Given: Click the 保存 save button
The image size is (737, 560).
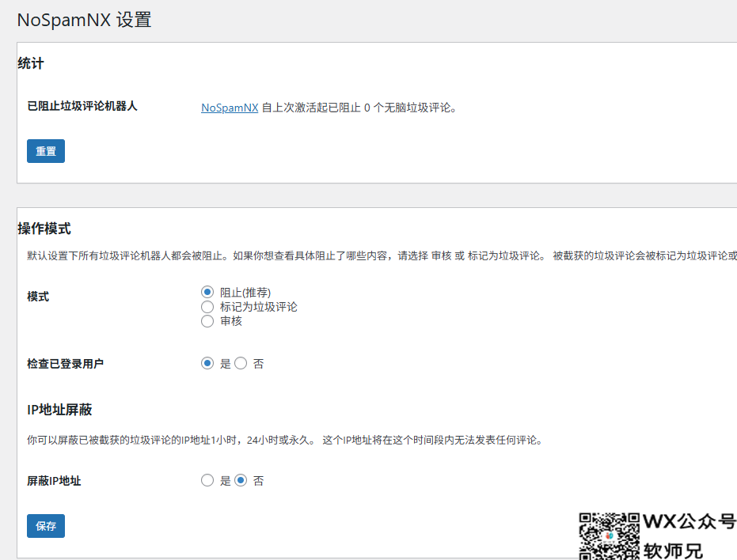Looking at the screenshot, I should pos(46,526).
